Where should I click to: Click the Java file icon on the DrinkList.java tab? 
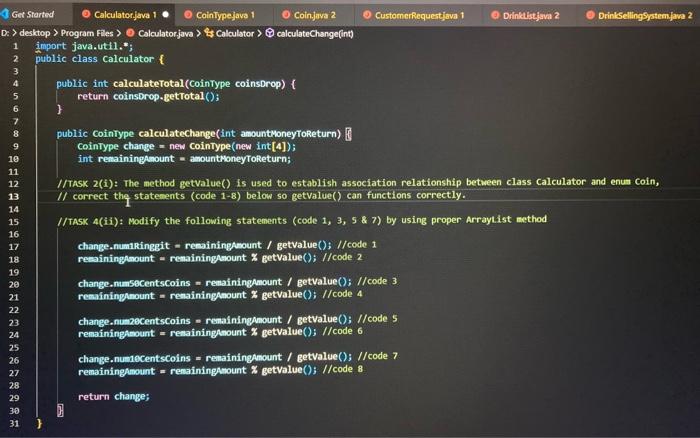click(x=495, y=15)
